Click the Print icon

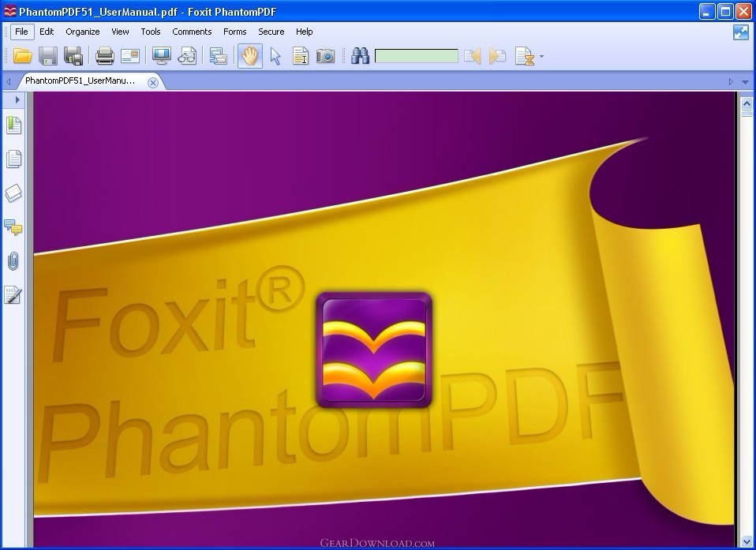pyautogui.click(x=105, y=56)
